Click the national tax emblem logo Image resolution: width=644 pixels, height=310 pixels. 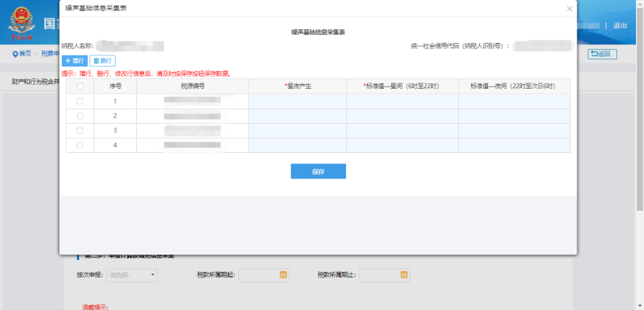(21, 23)
